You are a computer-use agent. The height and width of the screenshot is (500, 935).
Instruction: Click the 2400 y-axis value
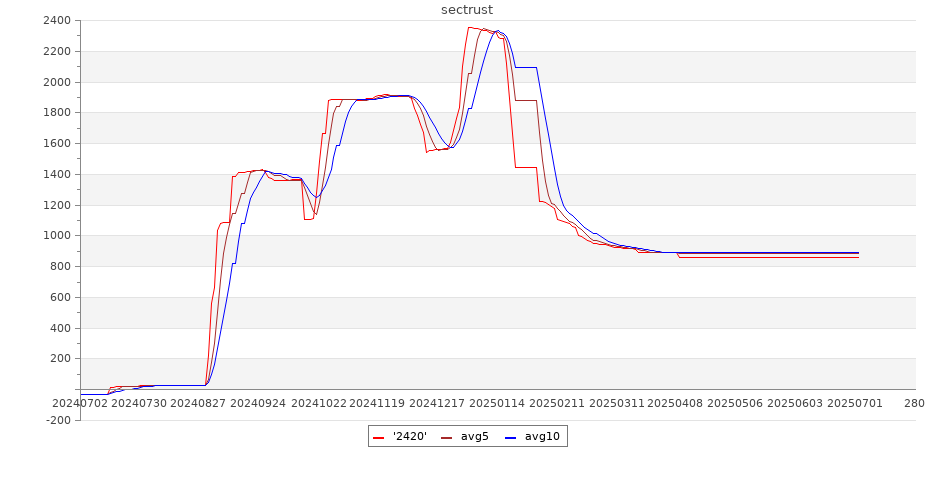57,21
